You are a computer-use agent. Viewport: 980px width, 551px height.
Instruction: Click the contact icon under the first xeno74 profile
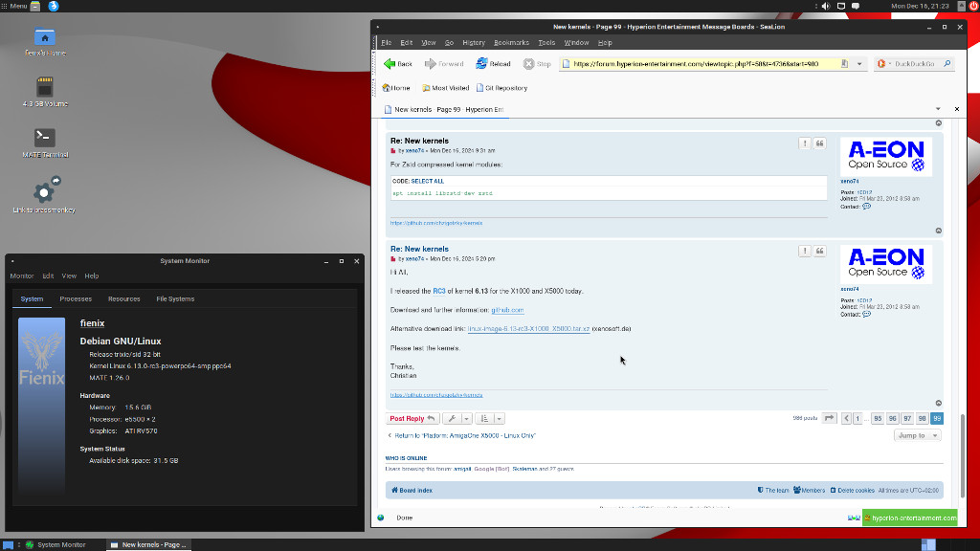pyautogui.click(x=866, y=207)
